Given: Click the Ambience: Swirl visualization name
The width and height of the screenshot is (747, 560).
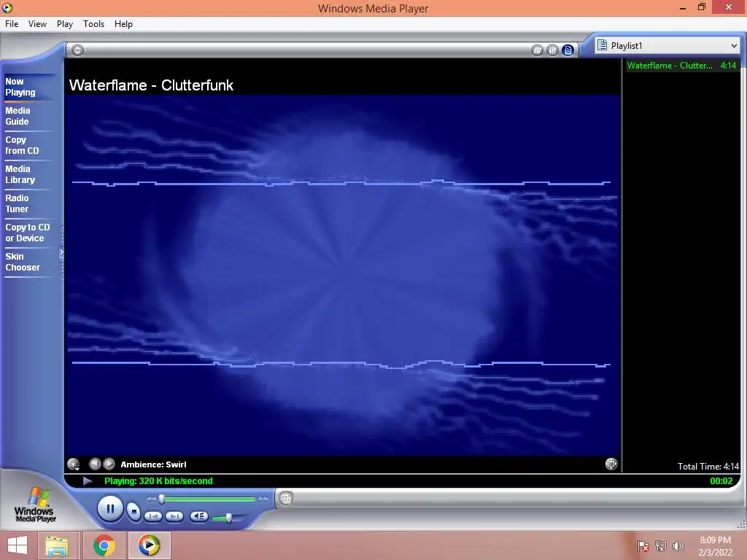Looking at the screenshot, I should tap(153, 464).
